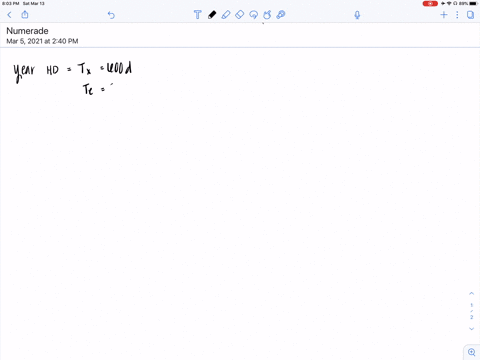Select the attachment link tool
Screen dimensions: 480x360
[x=281, y=15]
